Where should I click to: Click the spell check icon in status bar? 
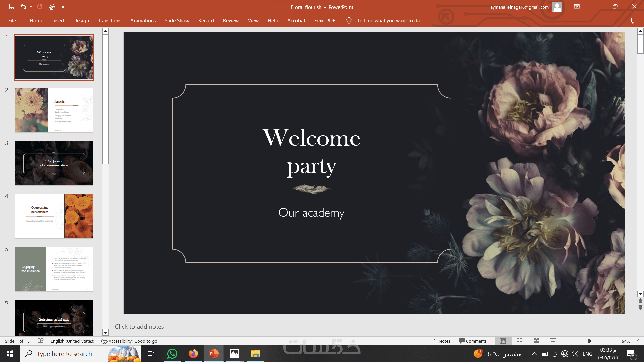41,341
